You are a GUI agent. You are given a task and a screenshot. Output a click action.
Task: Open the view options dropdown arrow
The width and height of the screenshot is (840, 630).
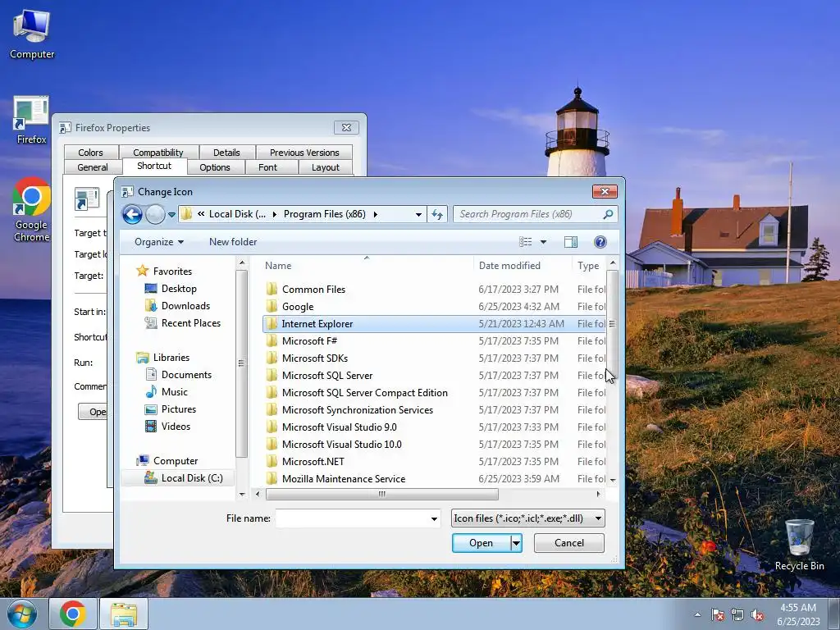543,242
